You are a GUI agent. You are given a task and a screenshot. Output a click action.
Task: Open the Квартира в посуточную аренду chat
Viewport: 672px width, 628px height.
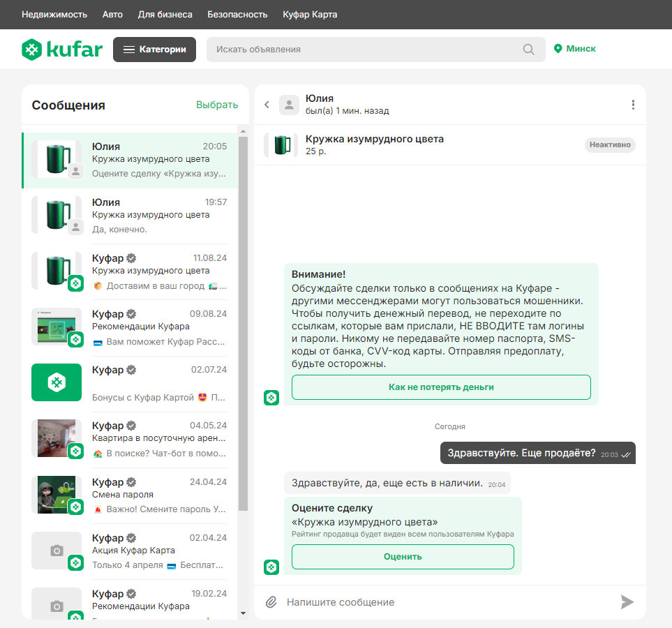point(130,440)
